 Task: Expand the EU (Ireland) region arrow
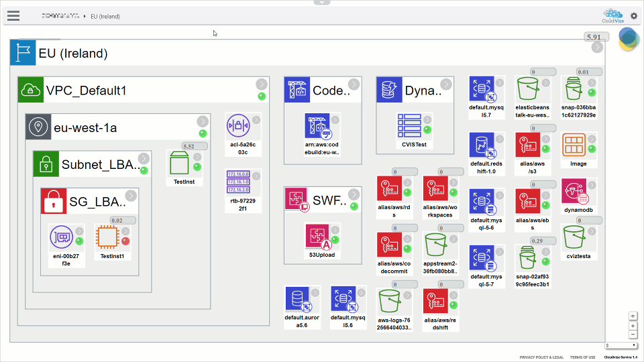(597, 48)
